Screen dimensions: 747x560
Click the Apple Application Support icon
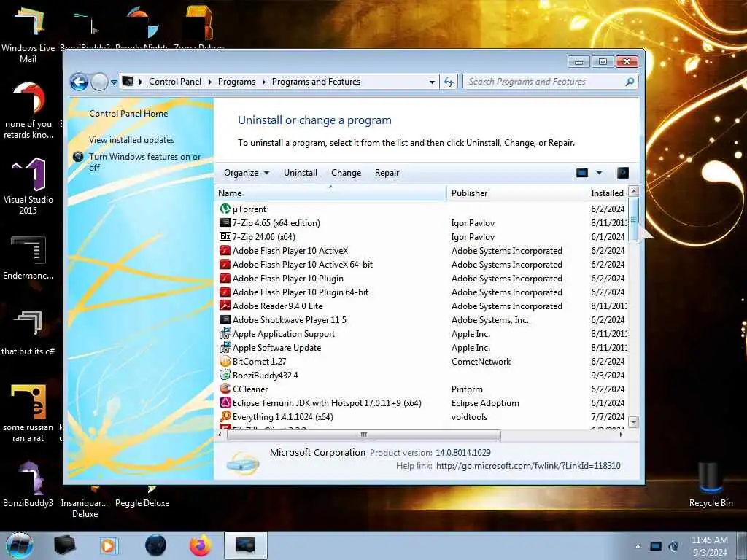coord(225,333)
